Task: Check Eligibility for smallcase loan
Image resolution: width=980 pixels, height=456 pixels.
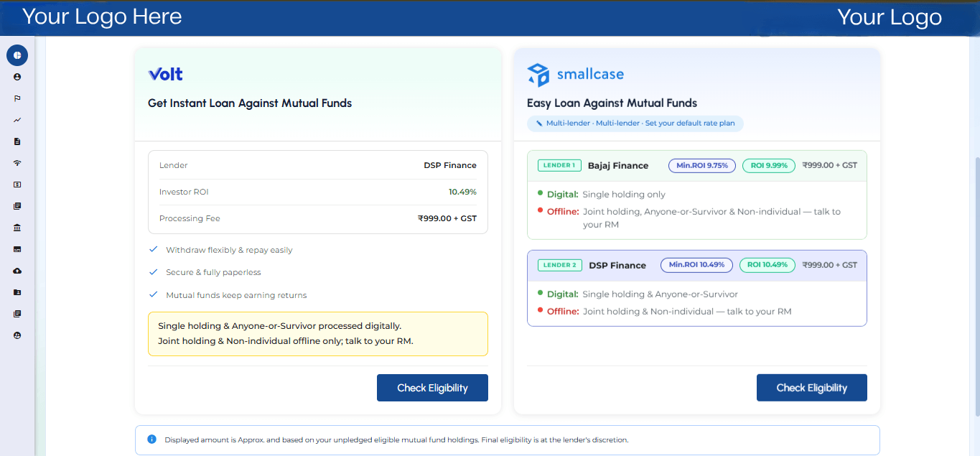Action: coord(811,388)
